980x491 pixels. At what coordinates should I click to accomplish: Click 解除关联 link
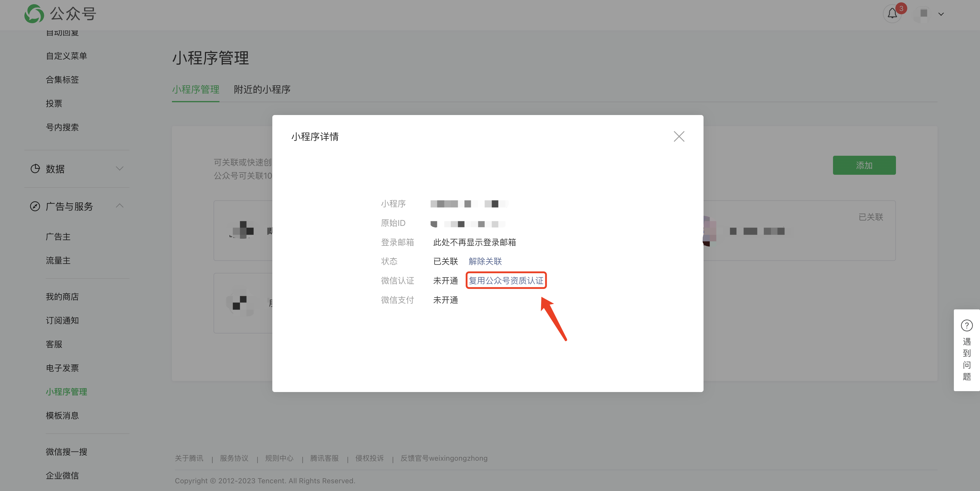click(x=485, y=261)
